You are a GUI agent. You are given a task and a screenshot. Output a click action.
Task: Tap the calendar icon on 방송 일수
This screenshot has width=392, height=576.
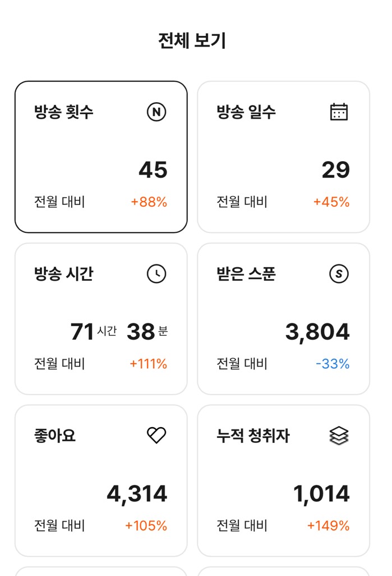[339, 112]
